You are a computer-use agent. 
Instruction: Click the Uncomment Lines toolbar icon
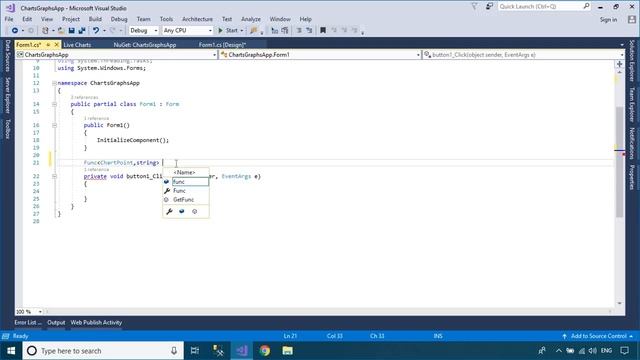pyautogui.click(x=309, y=31)
